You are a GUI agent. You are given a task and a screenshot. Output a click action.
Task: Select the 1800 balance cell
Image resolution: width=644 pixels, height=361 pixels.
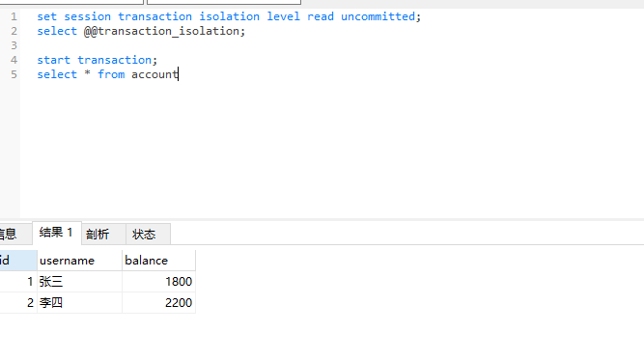[x=158, y=281]
